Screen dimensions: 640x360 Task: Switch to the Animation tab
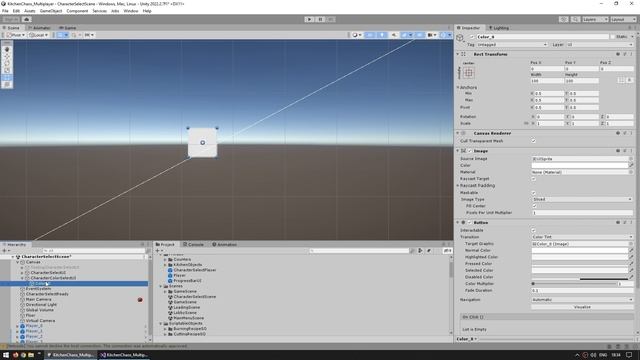[x=224, y=244]
